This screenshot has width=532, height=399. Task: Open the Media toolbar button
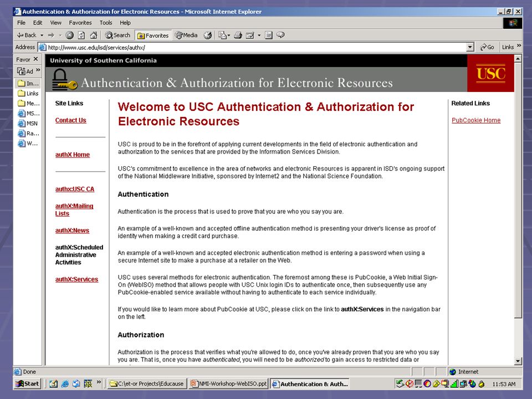click(186, 35)
